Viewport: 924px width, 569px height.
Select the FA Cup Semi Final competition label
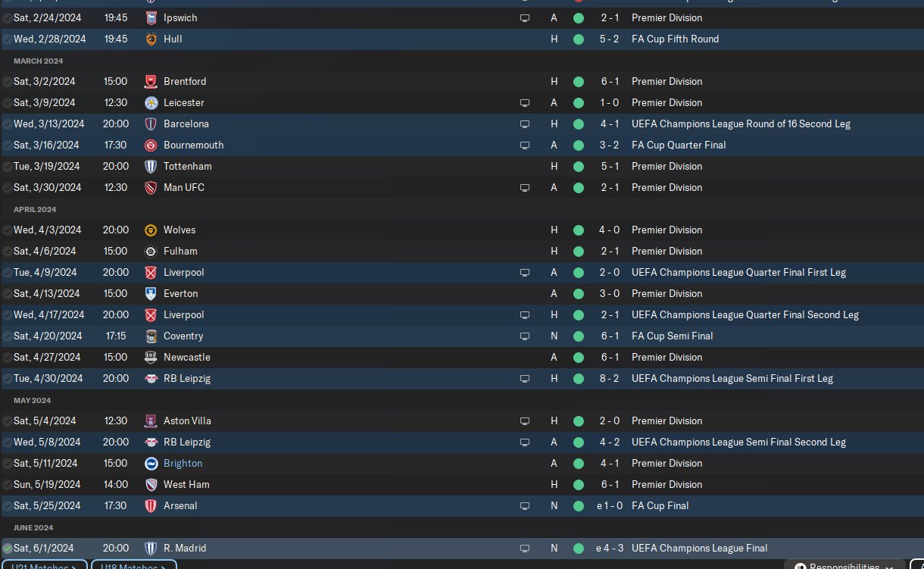pyautogui.click(x=672, y=336)
